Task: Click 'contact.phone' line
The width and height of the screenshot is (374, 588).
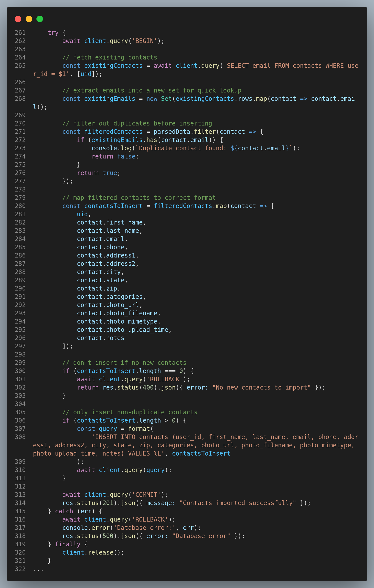Action: pyautogui.click(x=102, y=247)
